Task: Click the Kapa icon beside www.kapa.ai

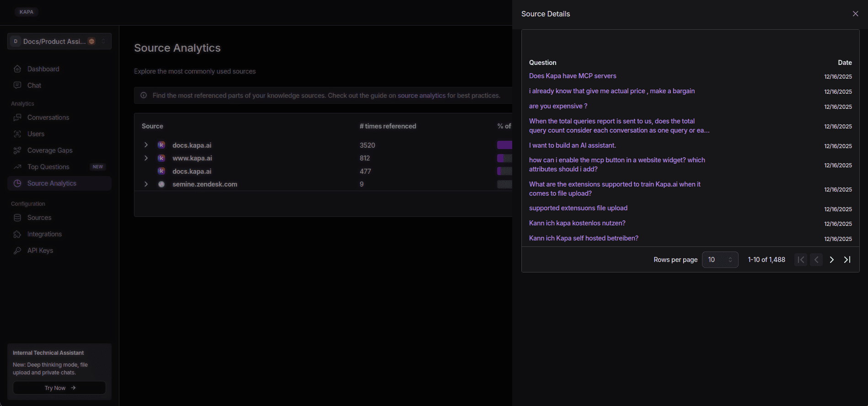Action: coord(161,158)
